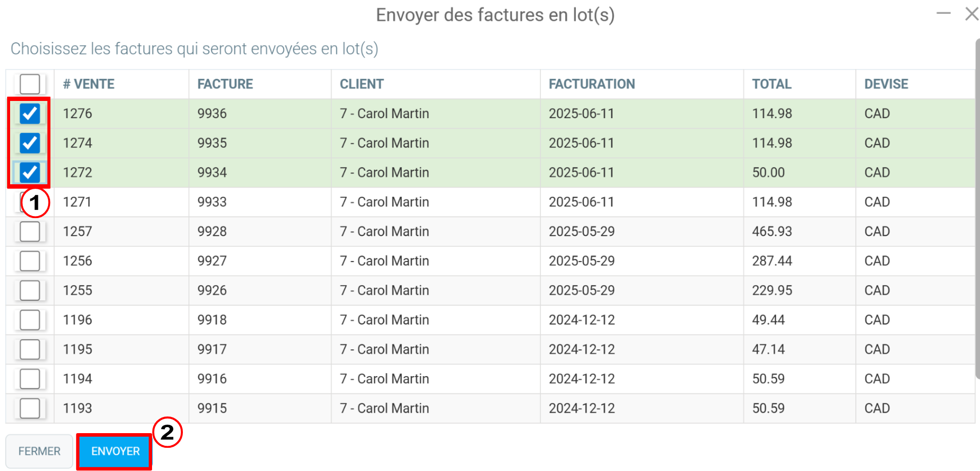Select the checkbox for sale 1255
Image resolution: width=980 pixels, height=471 pixels.
pyautogui.click(x=30, y=290)
